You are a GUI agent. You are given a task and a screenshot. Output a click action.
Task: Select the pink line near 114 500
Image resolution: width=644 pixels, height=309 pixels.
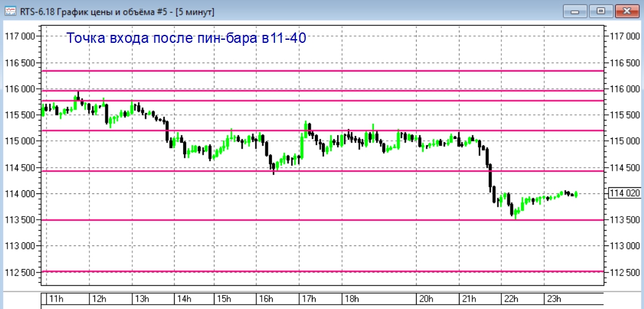pos(322,171)
